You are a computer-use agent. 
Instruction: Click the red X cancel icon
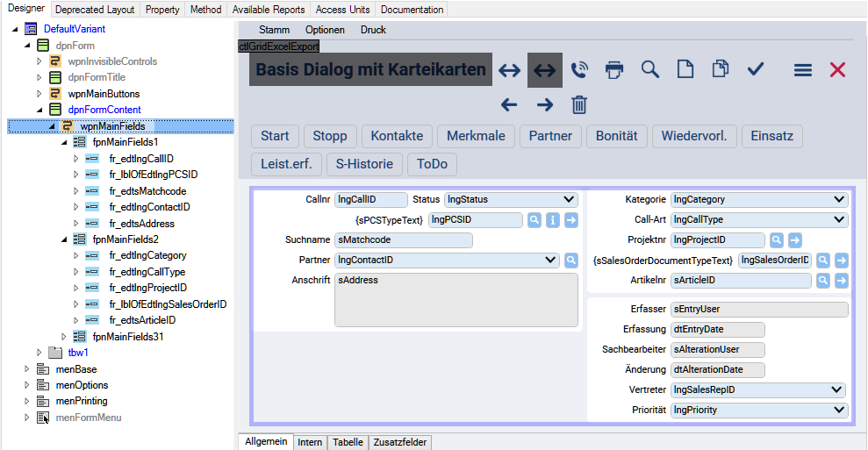[x=837, y=70]
